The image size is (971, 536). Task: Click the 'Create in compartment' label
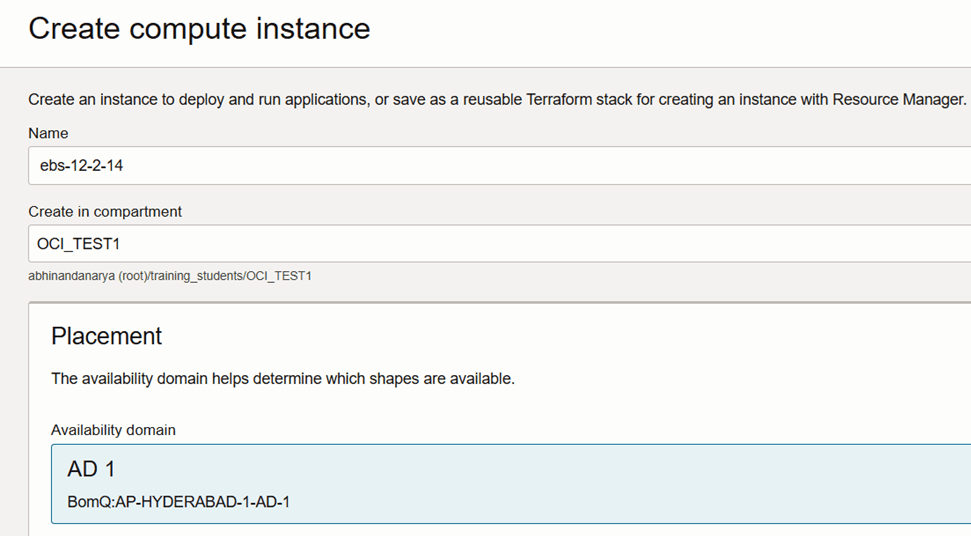click(105, 212)
